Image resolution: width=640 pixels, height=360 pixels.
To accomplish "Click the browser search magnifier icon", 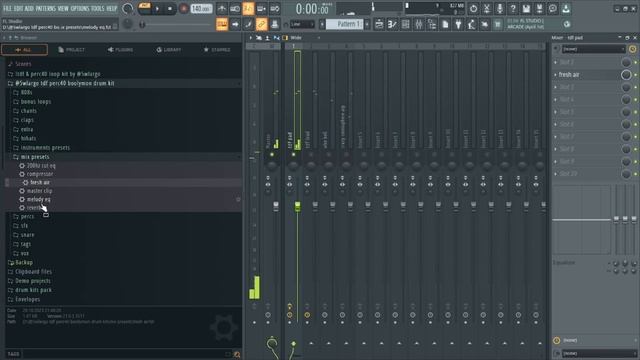I will 237,354.
